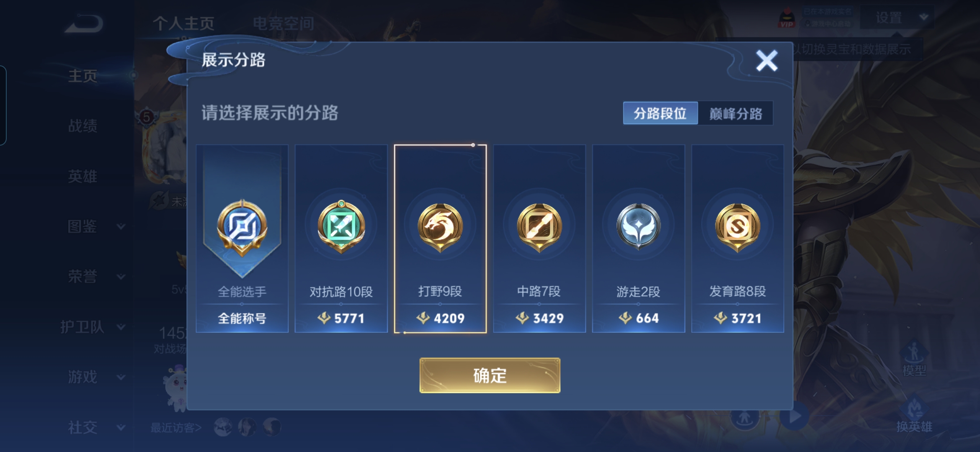
Task: Open the 最近访客 link
Action: pos(176,427)
